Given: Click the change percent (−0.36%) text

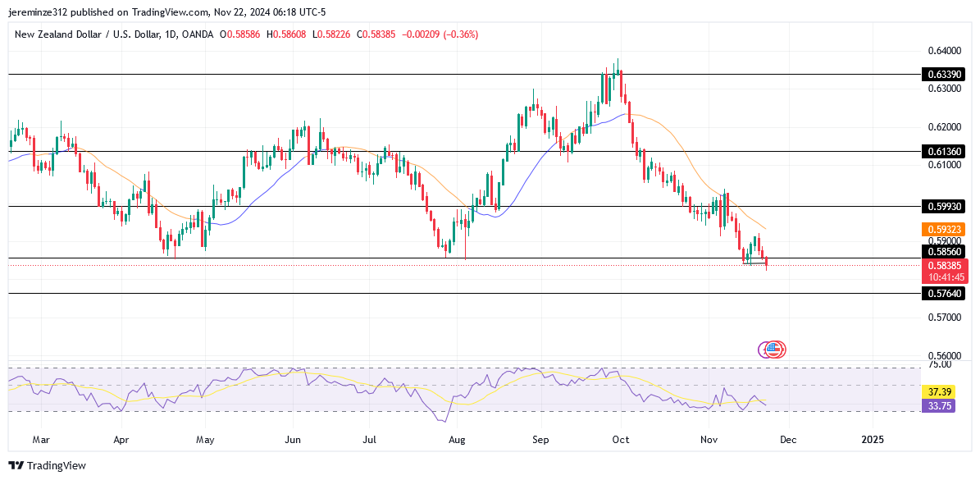Looking at the screenshot, I should tap(461, 34).
